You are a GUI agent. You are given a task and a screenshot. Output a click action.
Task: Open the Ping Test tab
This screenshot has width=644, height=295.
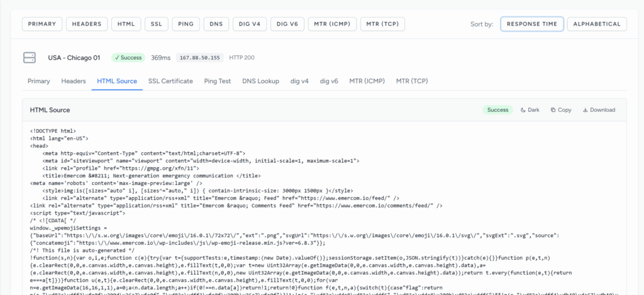(217, 81)
